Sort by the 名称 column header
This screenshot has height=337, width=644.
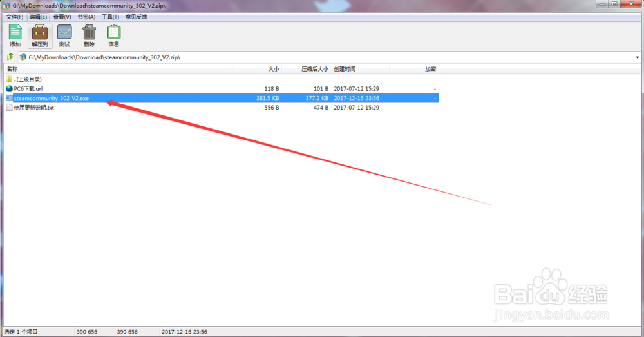(118, 69)
